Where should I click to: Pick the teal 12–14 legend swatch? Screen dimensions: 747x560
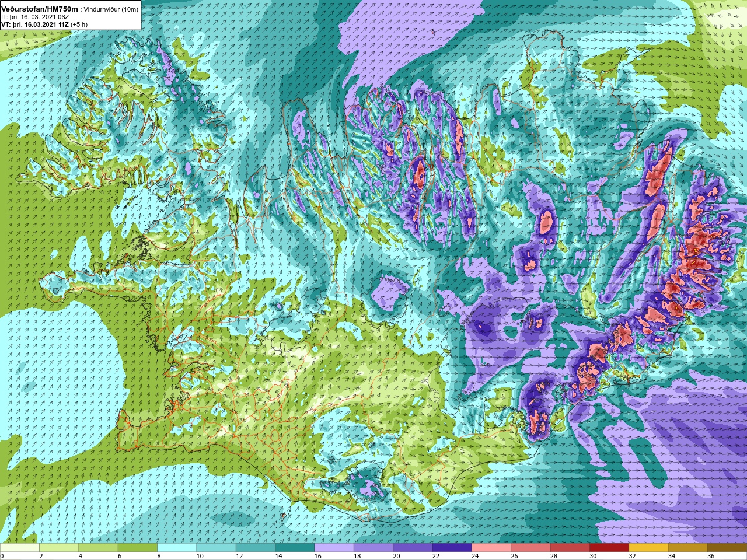click(x=256, y=547)
